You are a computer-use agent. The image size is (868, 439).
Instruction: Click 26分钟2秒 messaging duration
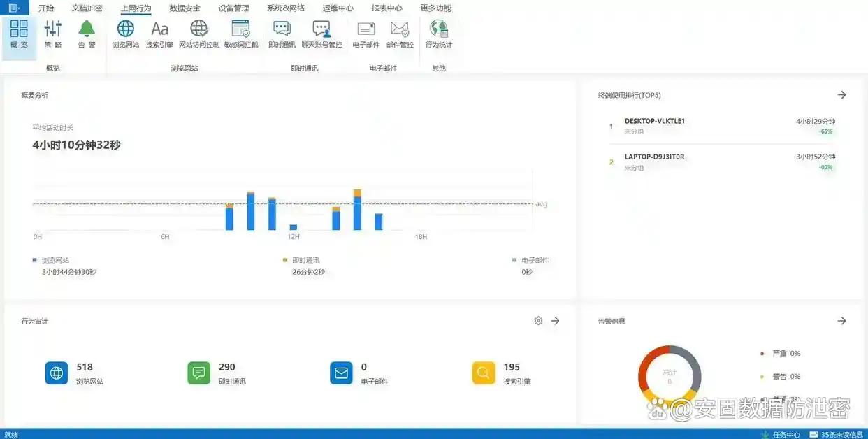click(308, 272)
